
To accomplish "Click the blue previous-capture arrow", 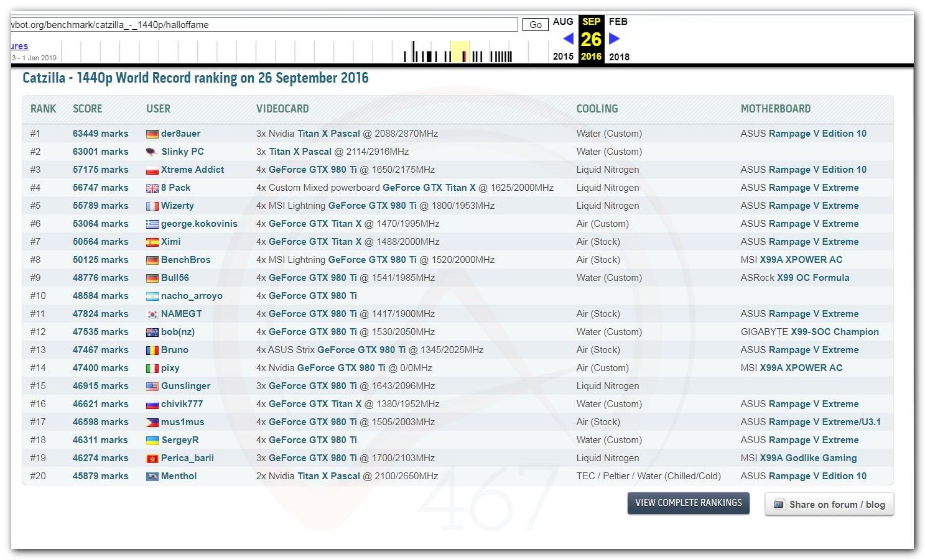I will [x=567, y=39].
